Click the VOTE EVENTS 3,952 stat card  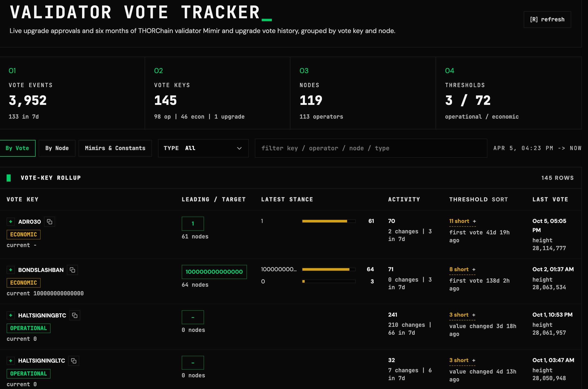pos(72,93)
